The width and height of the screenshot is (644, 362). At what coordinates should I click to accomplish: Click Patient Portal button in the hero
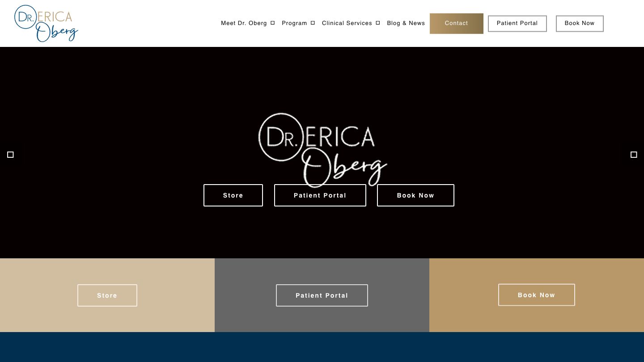click(320, 195)
